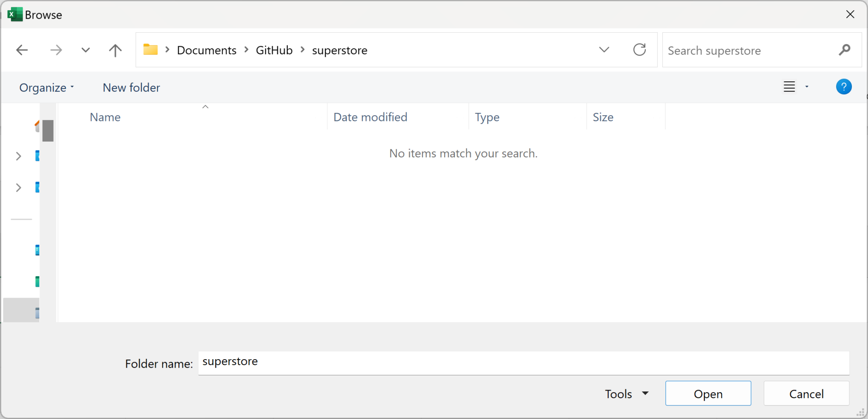This screenshot has height=419, width=868.
Task: Click the Back navigation arrow
Action: [x=22, y=50]
